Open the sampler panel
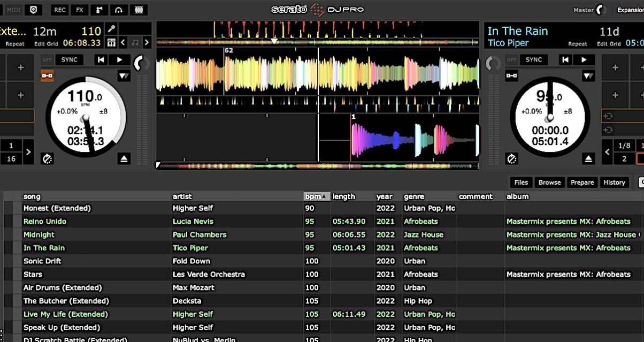The image size is (644, 342). [99, 9]
